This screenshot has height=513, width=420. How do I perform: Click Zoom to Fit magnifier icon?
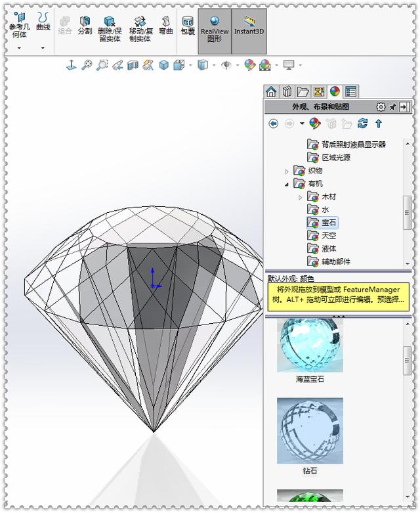coord(87,65)
